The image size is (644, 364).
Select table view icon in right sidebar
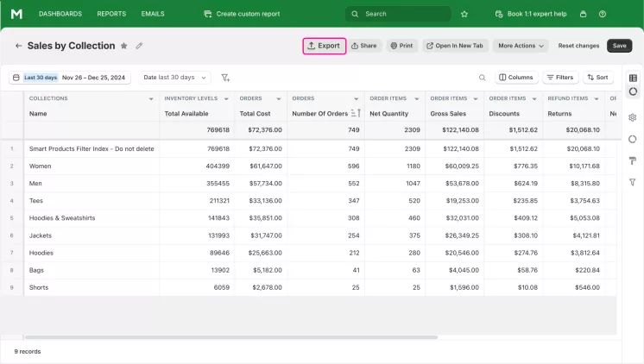tap(633, 78)
